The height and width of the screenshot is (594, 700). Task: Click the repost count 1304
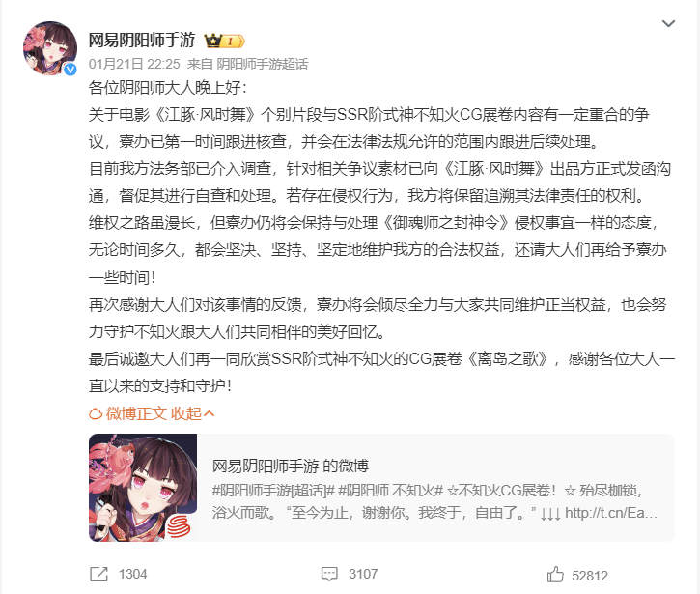coord(132,574)
